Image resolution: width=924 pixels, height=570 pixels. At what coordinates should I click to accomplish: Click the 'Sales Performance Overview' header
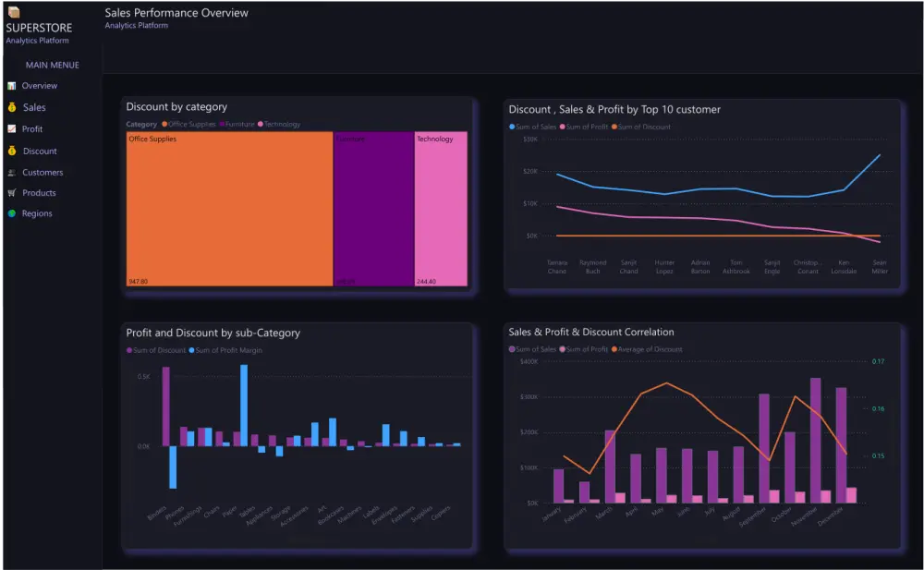pyautogui.click(x=176, y=13)
